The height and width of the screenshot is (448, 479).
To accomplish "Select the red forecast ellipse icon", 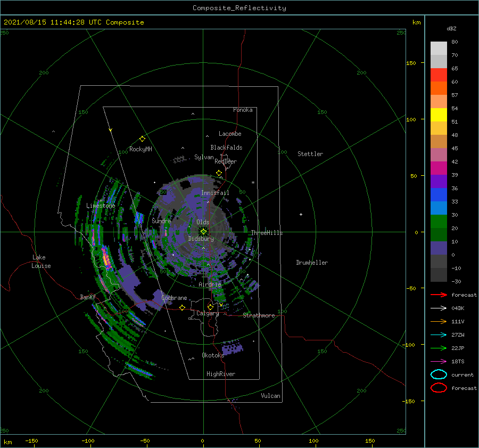I will point(439,388).
